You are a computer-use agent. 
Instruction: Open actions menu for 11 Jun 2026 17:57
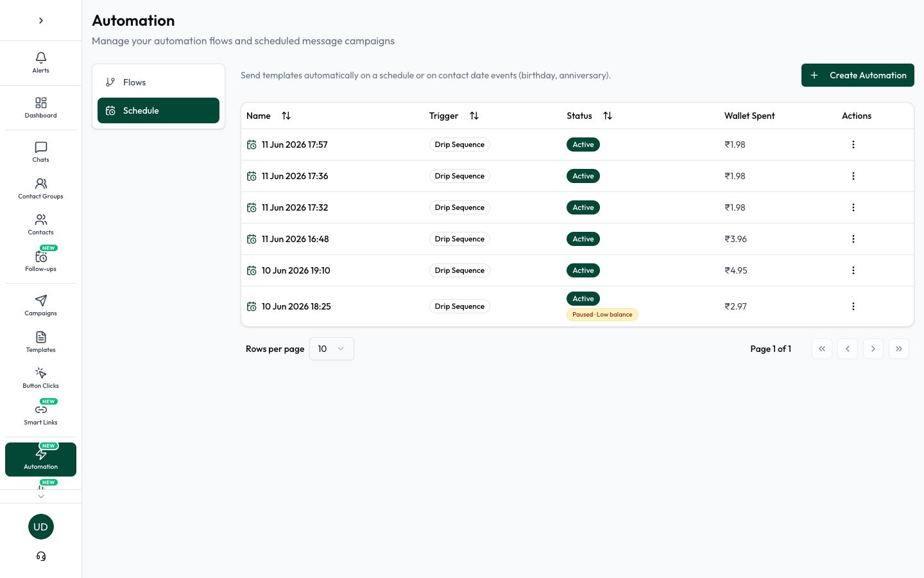pyautogui.click(x=853, y=144)
